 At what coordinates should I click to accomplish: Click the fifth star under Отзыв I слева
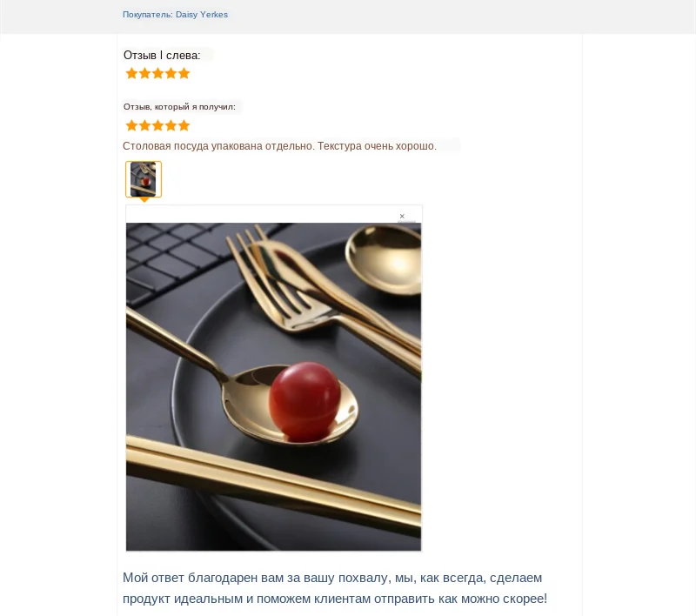(x=184, y=73)
